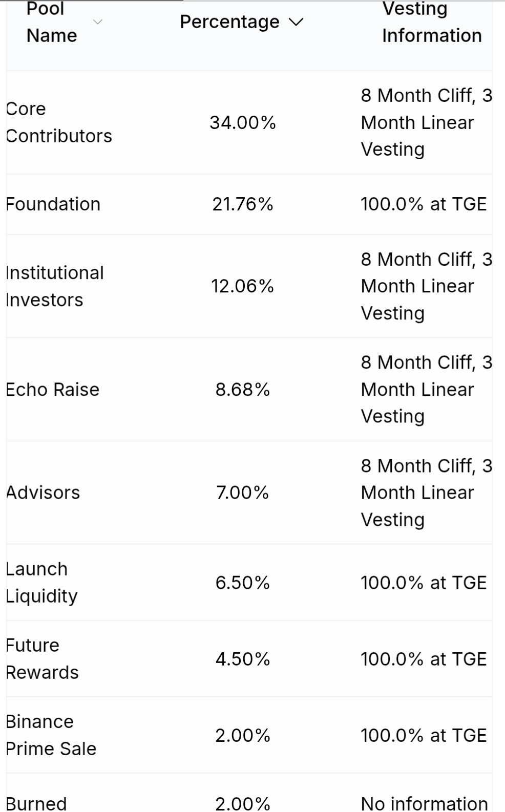
Task: Select Foundation's 100.0% at TGE vesting text
Action: point(424,204)
